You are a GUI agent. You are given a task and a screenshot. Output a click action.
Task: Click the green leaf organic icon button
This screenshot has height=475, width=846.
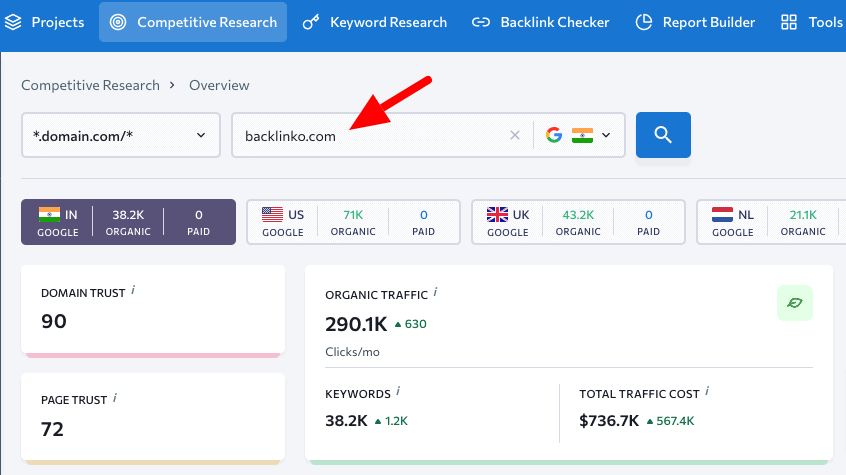coord(795,303)
